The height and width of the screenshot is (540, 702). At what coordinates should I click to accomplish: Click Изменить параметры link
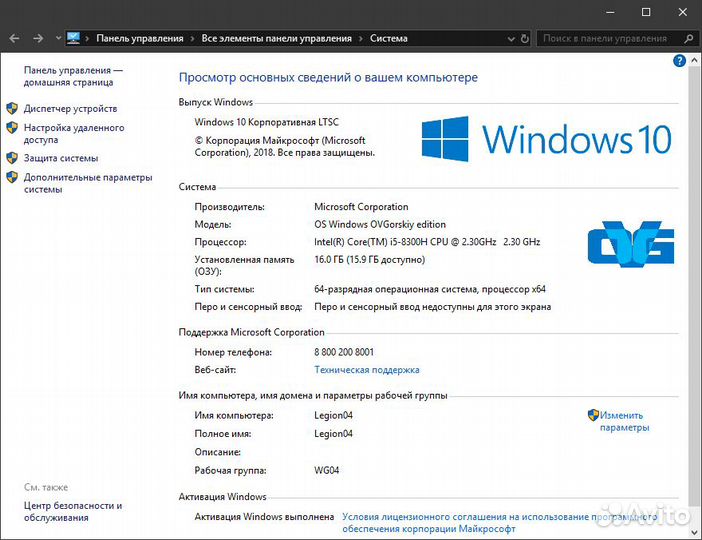coord(625,421)
